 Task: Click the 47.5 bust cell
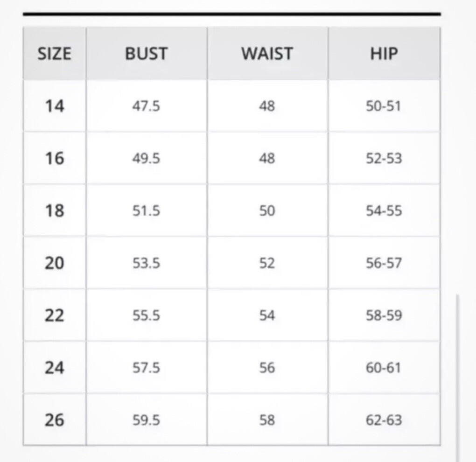pos(147,106)
